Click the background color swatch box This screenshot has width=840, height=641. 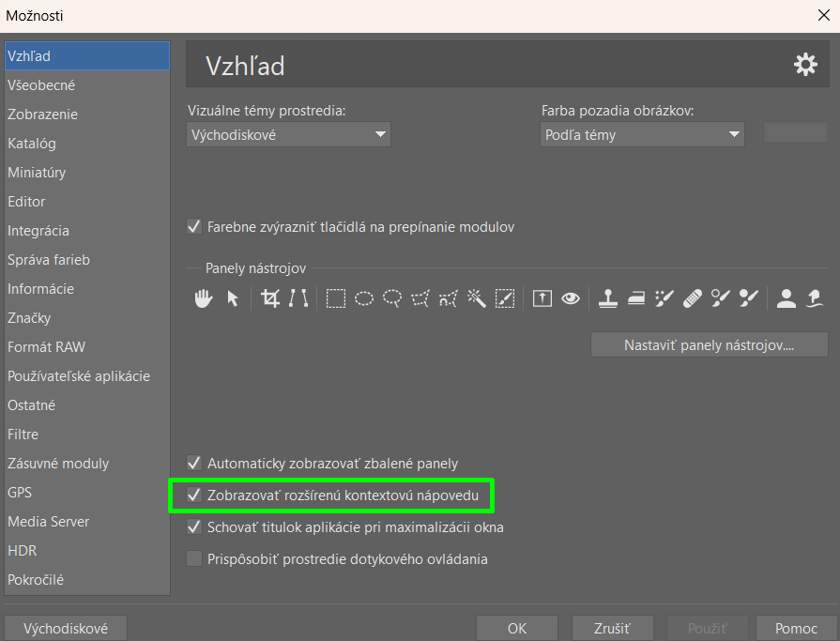click(796, 133)
